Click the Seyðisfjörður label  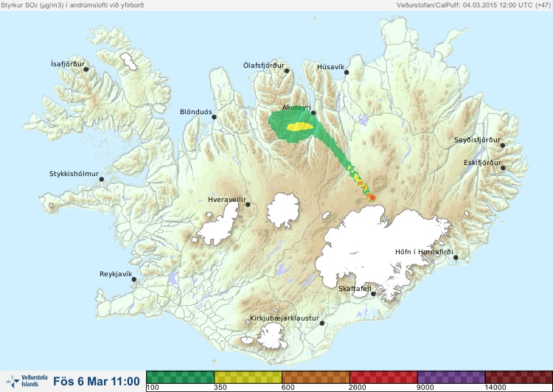477,140
